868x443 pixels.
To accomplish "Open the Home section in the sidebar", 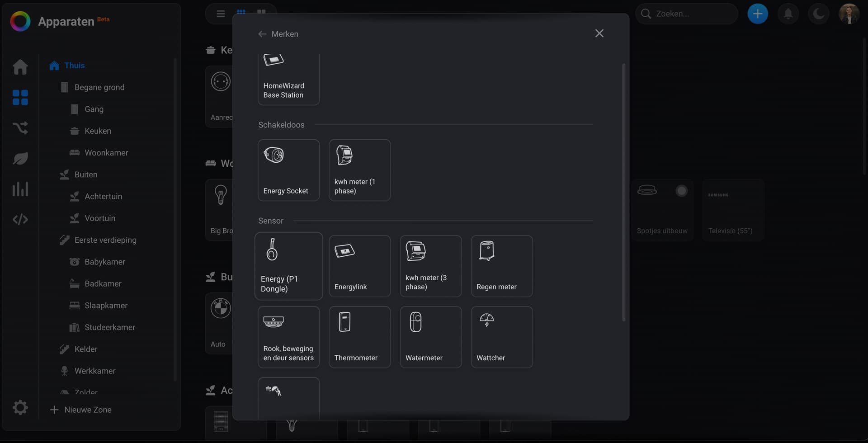I will tap(20, 67).
